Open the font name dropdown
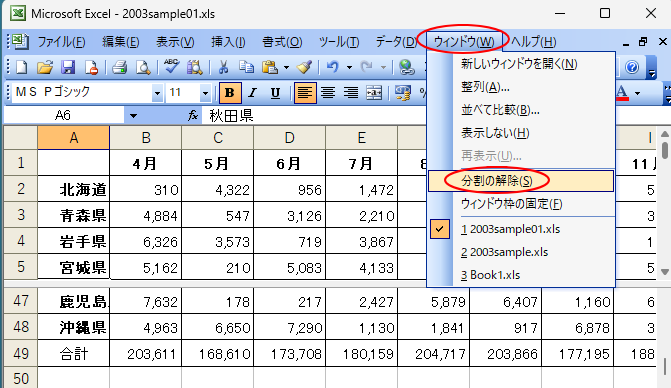The width and height of the screenshot is (671, 388). 157,93
